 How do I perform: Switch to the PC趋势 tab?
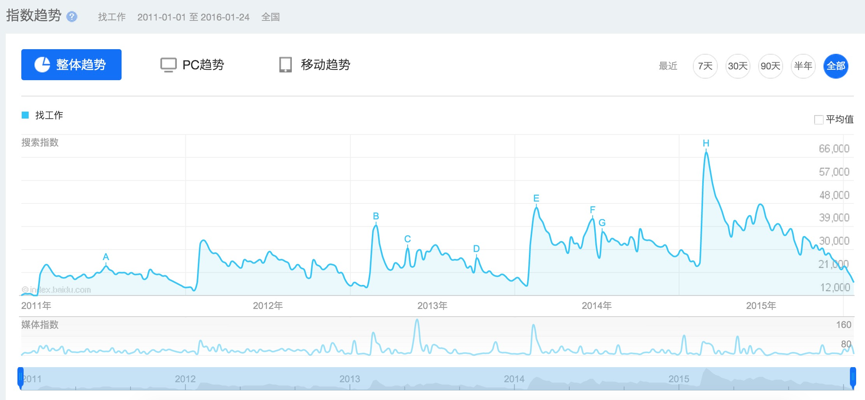193,65
